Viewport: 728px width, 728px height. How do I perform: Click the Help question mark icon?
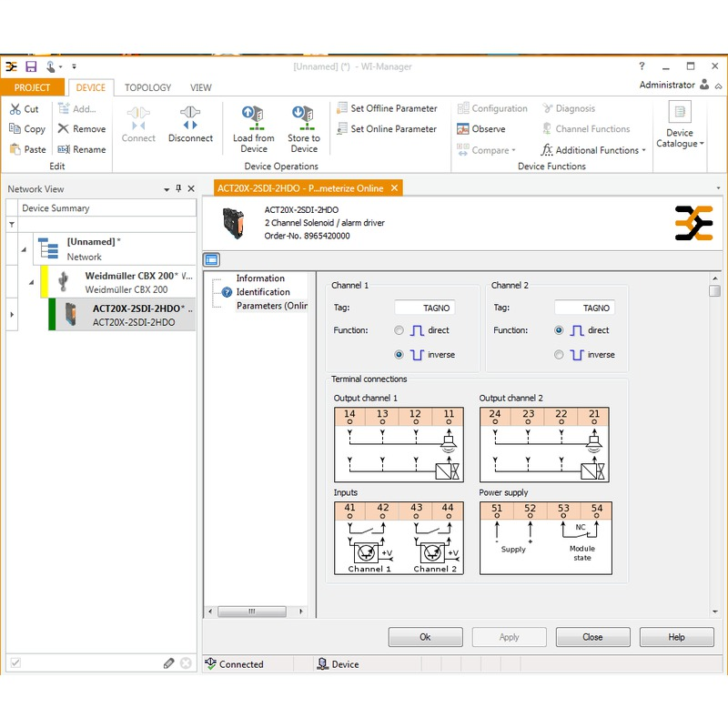coord(642,66)
